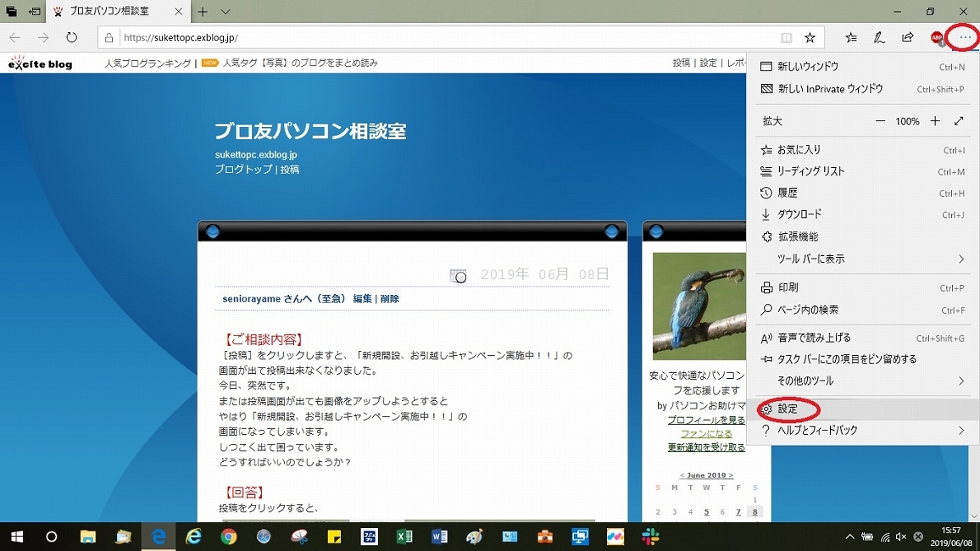
Task: Launch Internet Explorer from the taskbar
Action: pos(194,537)
